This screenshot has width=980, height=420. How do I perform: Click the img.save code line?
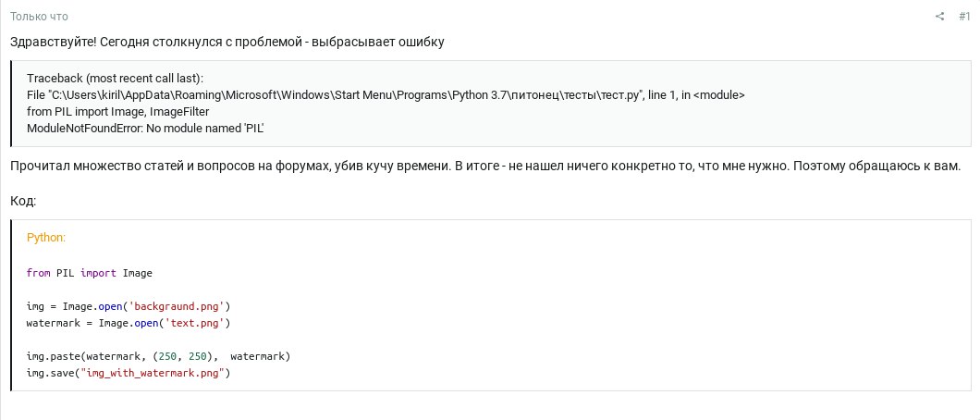pyautogui.click(x=128, y=373)
